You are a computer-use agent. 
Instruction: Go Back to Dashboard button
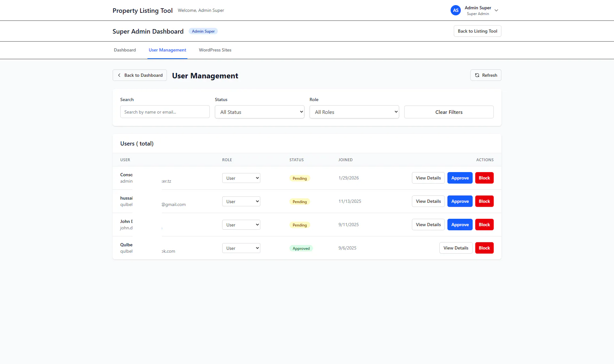[x=140, y=75]
